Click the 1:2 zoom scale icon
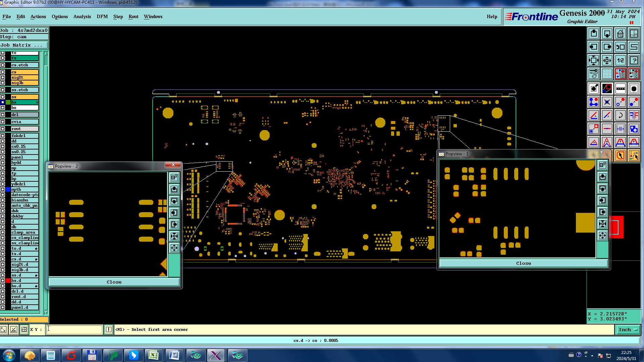The width and height of the screenshot is (644, 362). coord(620,60)
